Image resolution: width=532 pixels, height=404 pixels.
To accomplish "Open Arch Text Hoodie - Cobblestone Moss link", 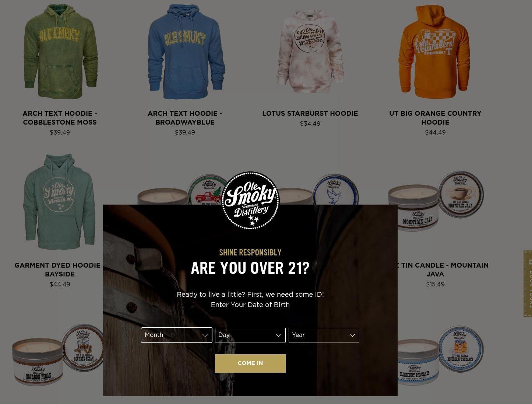I will pyautogui.click(x=60, y=118).
